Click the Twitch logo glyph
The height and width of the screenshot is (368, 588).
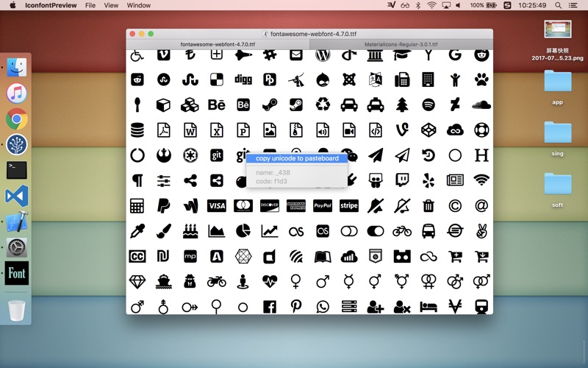tap(402, 180)
